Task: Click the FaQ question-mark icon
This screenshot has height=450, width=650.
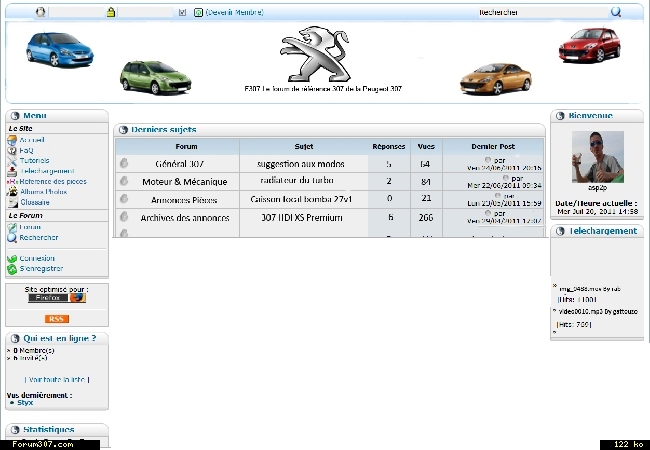Action: 12,150
